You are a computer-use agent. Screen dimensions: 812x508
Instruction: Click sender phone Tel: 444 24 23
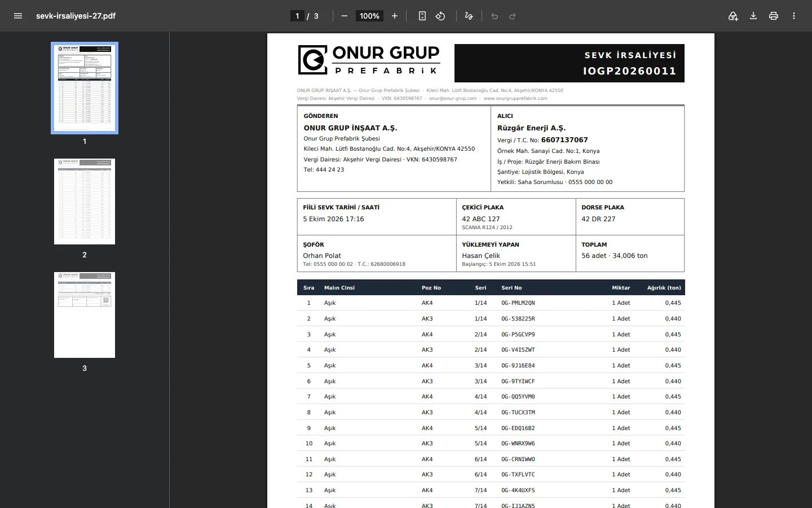pos(324,170)
